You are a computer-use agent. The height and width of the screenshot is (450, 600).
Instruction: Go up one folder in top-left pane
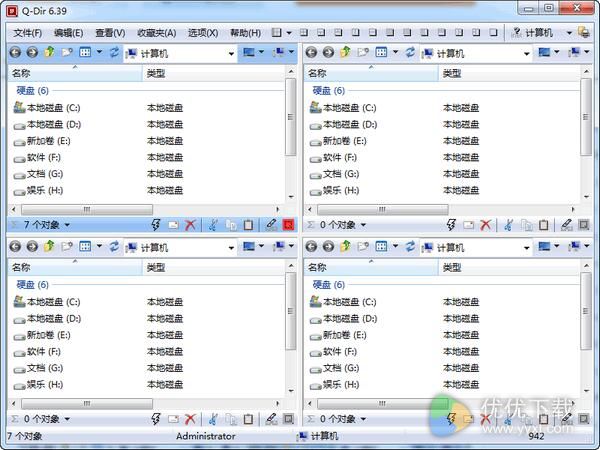49,52
